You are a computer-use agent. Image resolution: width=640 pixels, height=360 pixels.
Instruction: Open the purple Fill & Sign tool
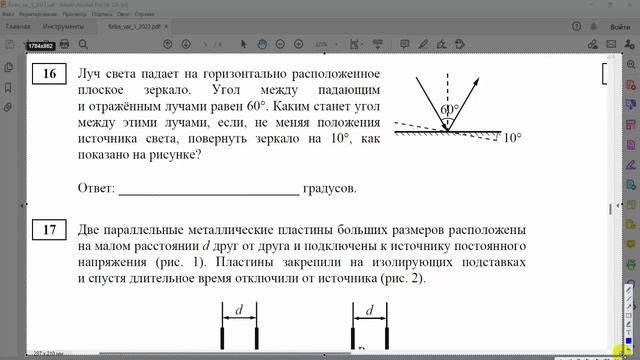(631, 165)
